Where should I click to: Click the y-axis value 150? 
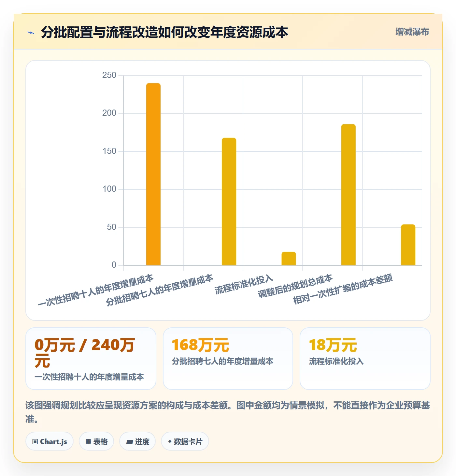(109, 151)
